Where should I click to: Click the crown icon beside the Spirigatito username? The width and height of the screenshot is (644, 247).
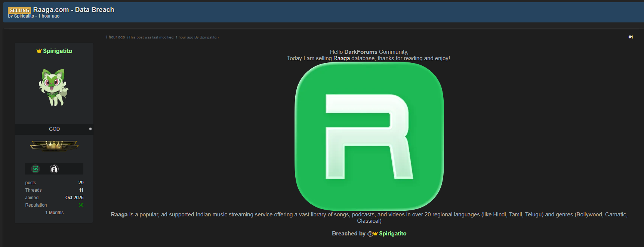pos(39,51)
